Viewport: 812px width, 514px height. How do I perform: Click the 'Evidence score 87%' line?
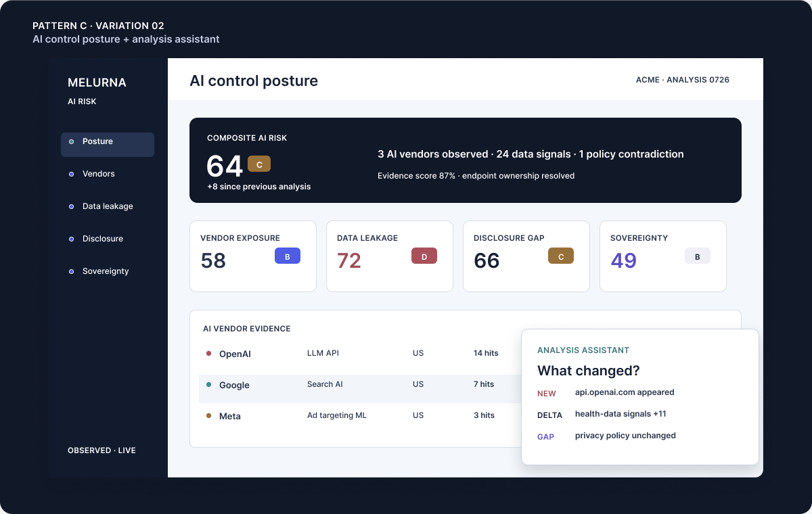coord(476,176)
